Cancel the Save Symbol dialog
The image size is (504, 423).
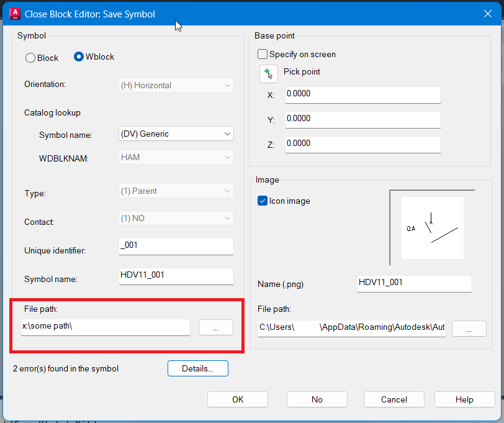click(x=394, y=399)
